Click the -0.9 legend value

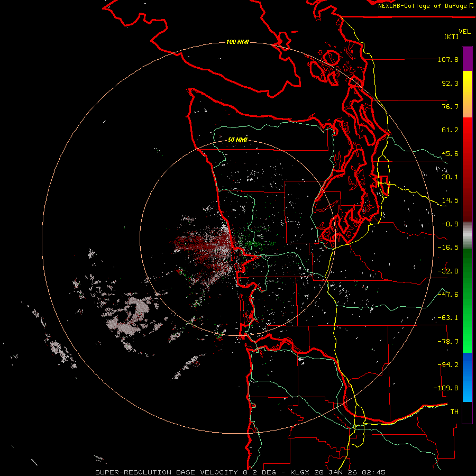(450, 224)
